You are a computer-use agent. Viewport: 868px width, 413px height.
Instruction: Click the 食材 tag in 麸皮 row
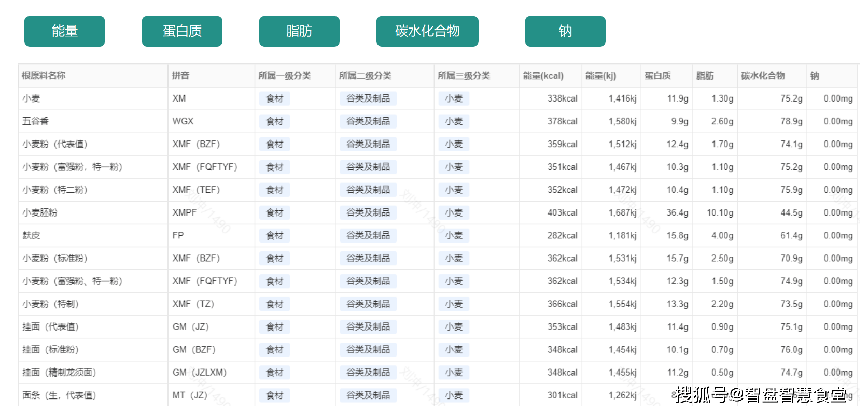coord(275,235)
